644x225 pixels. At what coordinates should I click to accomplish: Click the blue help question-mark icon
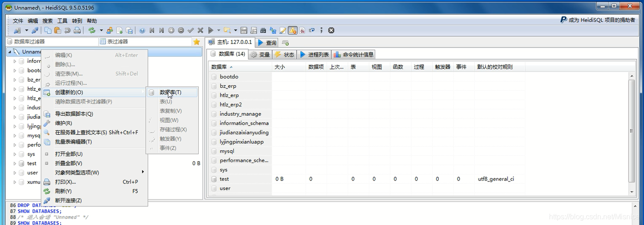pyautogui.click(x=142, y=31)
